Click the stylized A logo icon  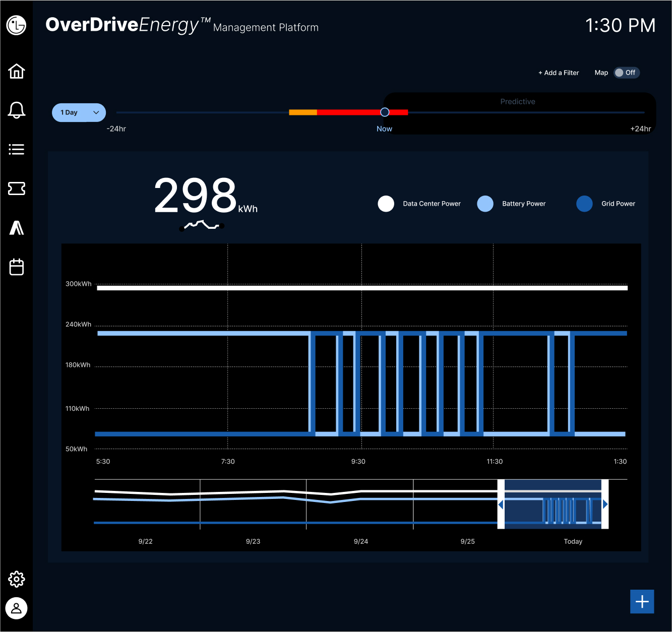[x=17, y=228]
